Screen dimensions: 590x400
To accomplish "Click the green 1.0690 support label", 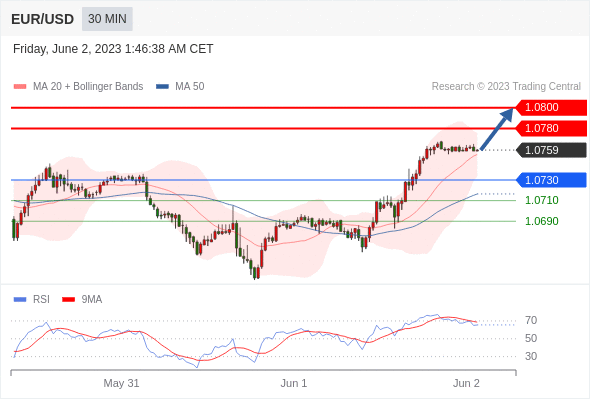I will (542, 221).
